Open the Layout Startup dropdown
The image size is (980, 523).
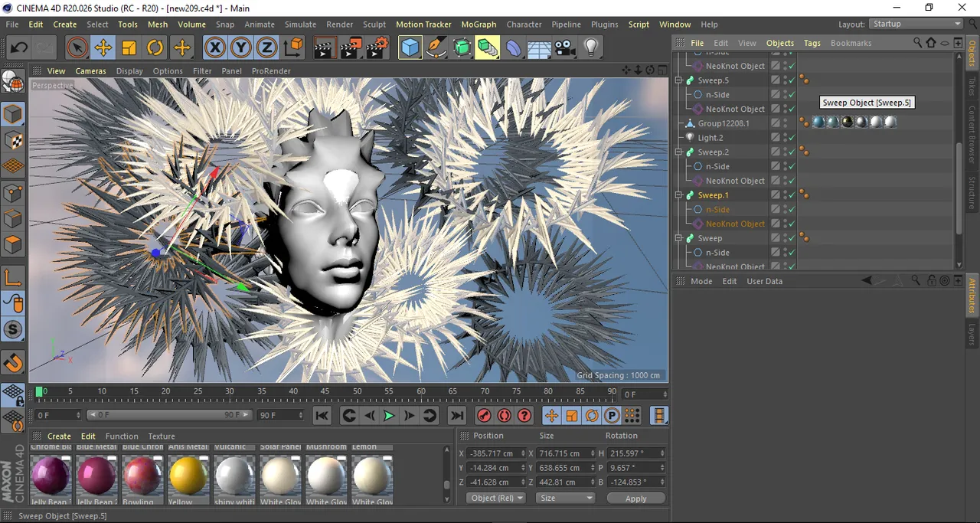click(916, 25)
